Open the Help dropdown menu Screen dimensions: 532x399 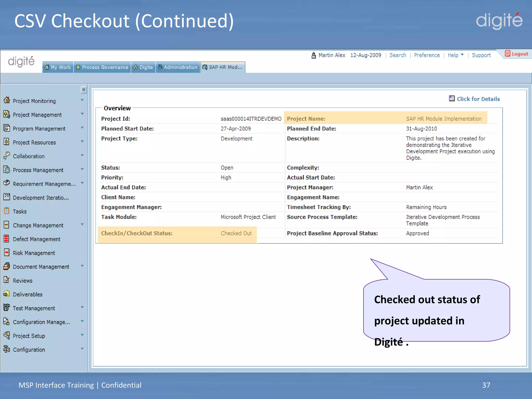(x=456, y=55)
